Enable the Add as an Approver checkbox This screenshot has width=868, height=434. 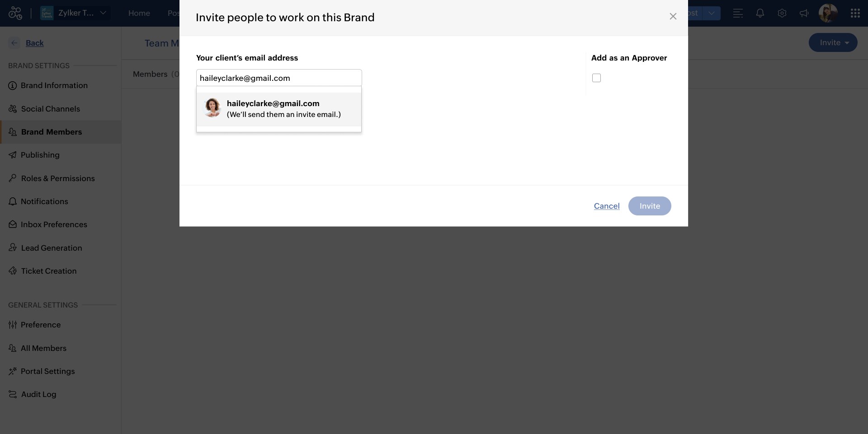(x=596, y=78)
